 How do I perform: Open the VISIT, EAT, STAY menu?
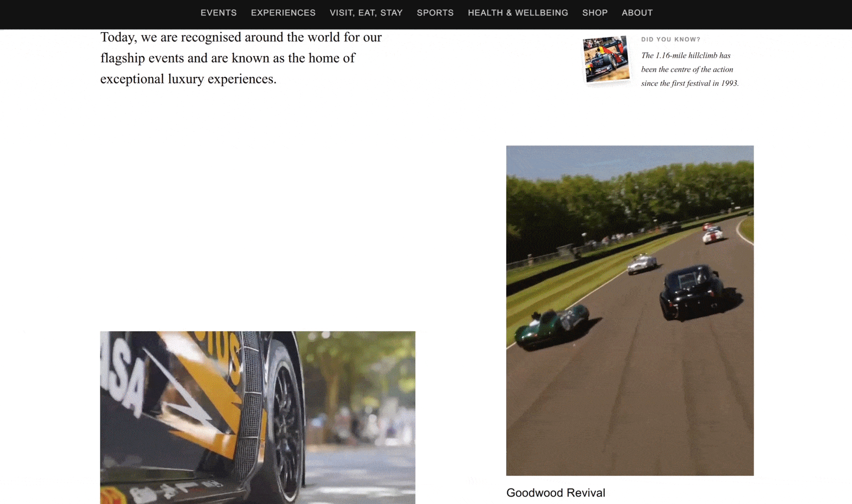[x=366, y=13]
